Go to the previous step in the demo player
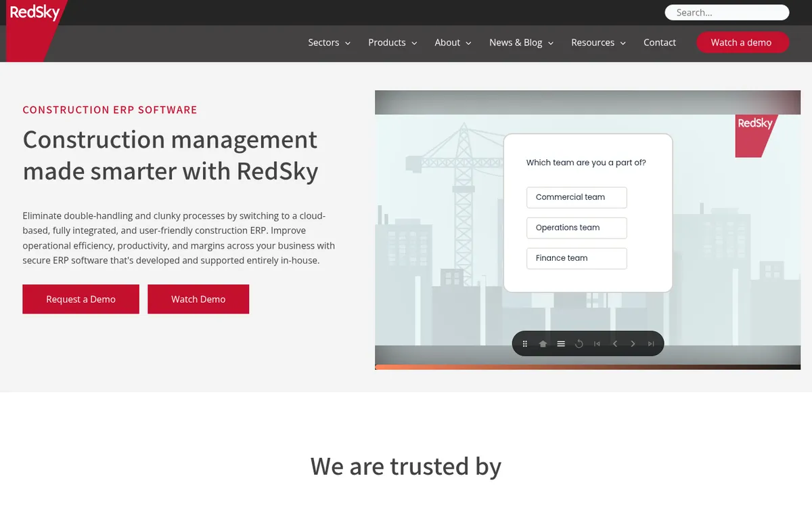 pyautogui.click(x=615, y=343)
